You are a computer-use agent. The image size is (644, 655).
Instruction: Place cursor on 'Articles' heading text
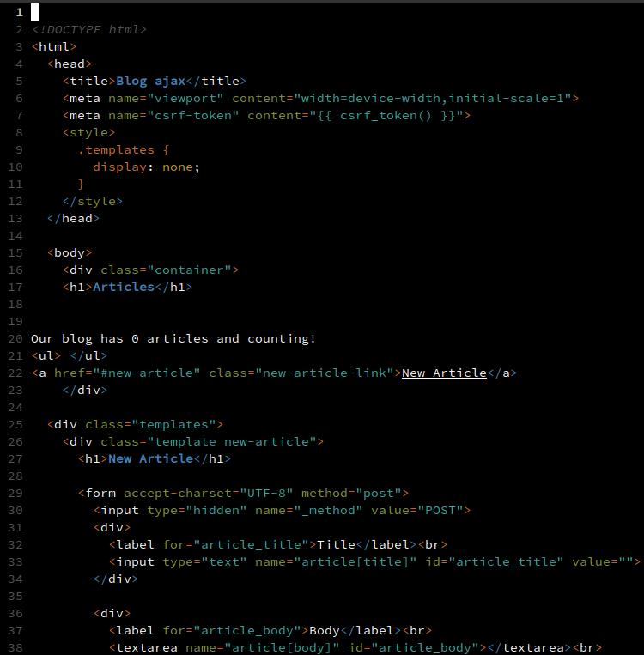[x=123, y=287]
